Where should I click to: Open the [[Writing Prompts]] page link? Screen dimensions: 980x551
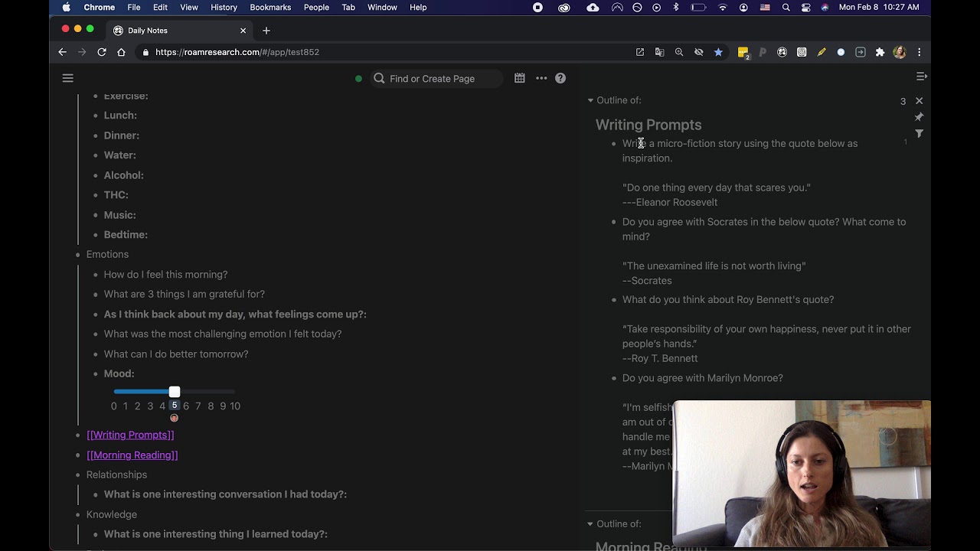130,435
